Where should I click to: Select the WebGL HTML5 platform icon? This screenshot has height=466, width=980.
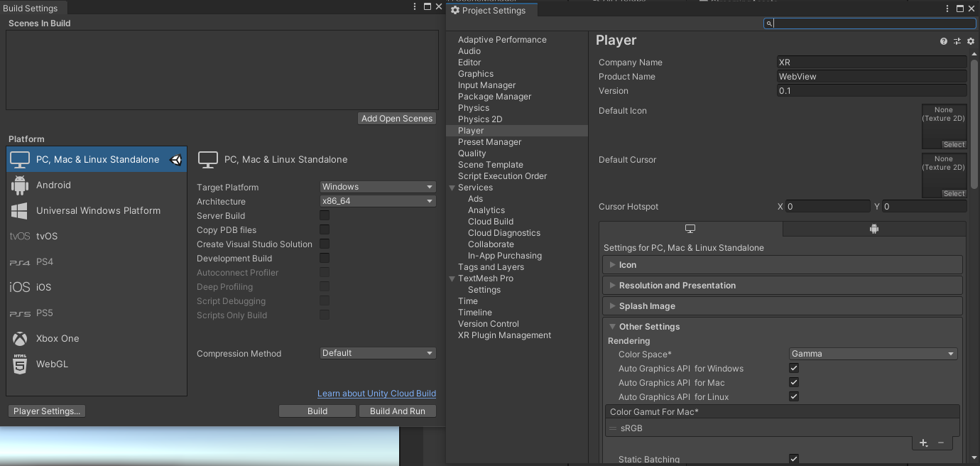20,364
